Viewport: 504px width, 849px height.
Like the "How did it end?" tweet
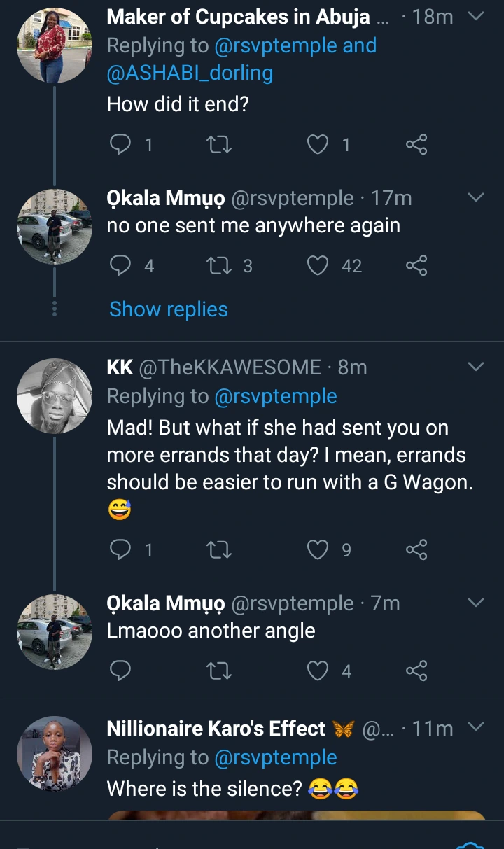point(318,145)
